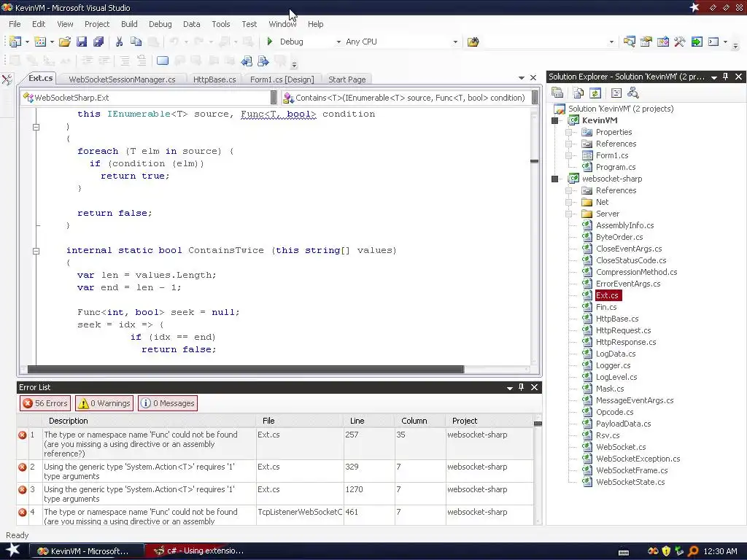Select error 1 about 'Func' in Ext.cs
The width and height of the screenshot is (747, 560).
[x=275, y=444]
